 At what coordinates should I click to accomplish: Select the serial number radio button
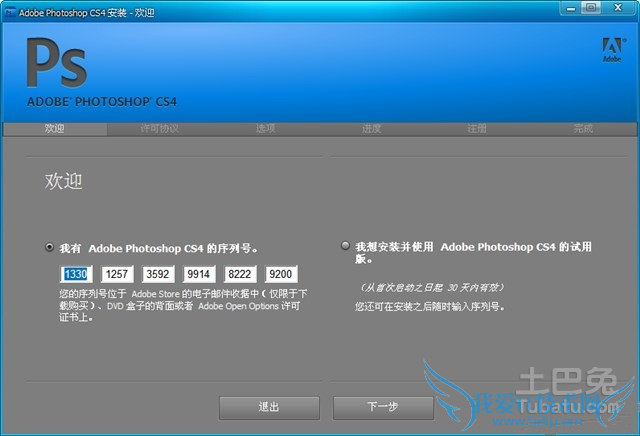pyautogui.click(x=49, y=247)
